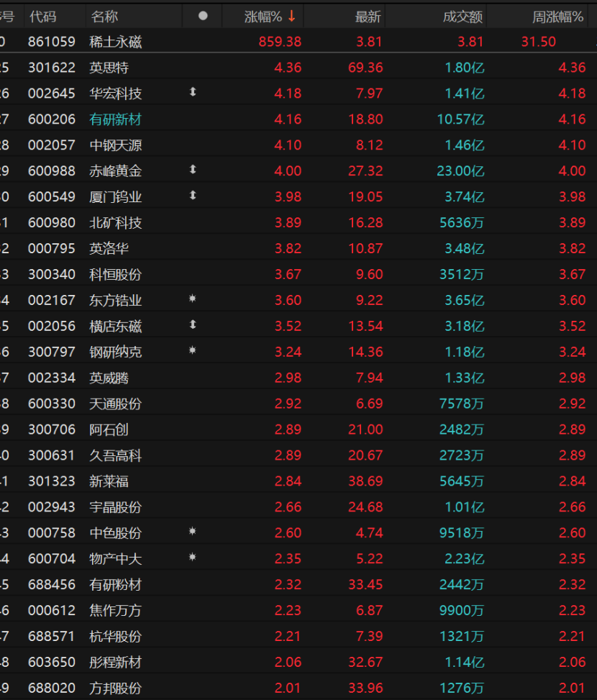Click stock code 688456
The image size is (597, 700).
52,584
